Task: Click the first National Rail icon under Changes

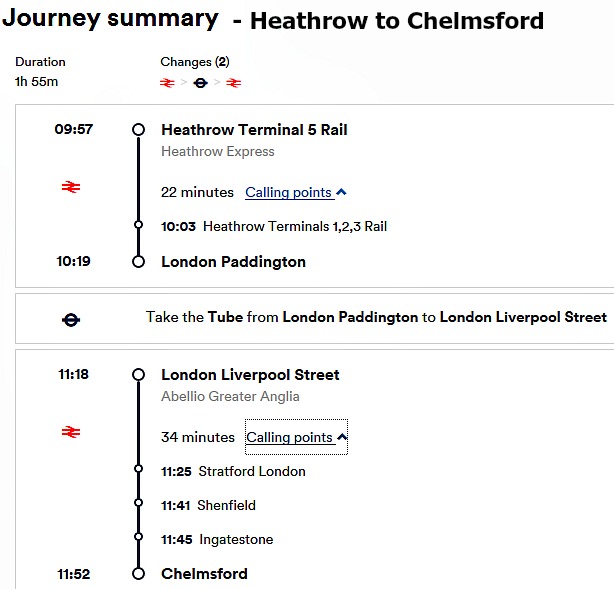Action: (167, 83)
